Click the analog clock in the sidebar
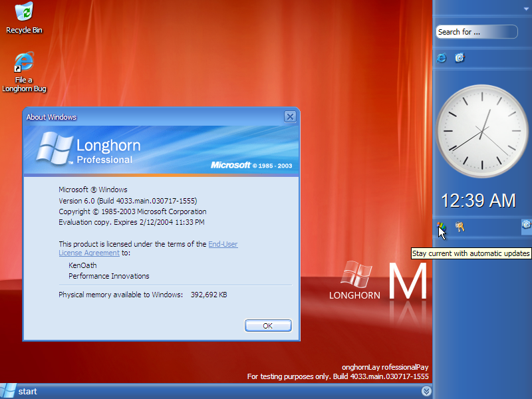 pyautogui.click(x=481, y=131)
